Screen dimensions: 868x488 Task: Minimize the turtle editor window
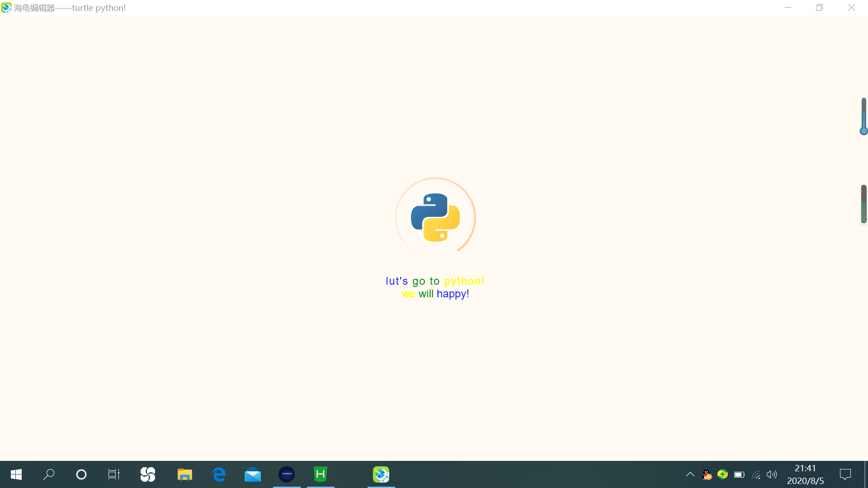pos(788,8)
